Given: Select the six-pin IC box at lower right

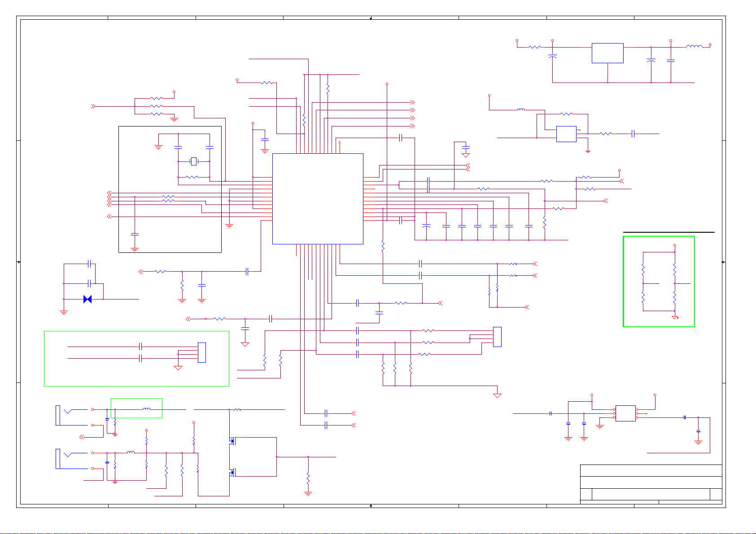Looking at the screenshot, I should (x=625, y=413).
